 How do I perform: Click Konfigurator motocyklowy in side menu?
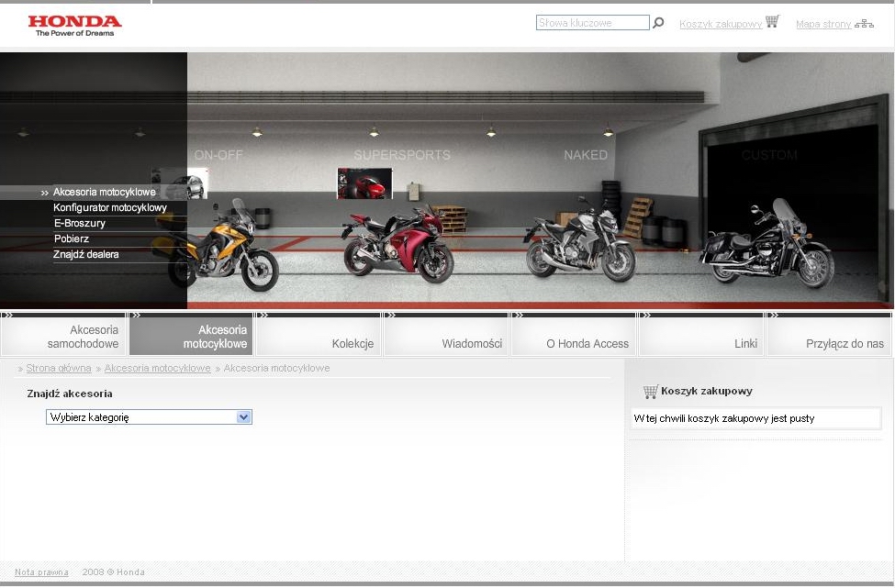[110, 208]
